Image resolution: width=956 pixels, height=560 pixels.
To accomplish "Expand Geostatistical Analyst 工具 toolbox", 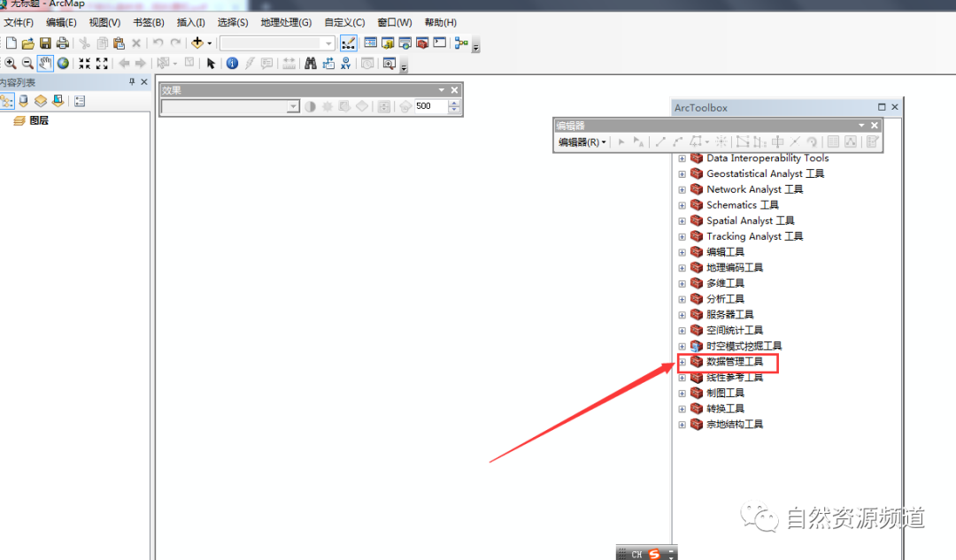I will point(682,174).
